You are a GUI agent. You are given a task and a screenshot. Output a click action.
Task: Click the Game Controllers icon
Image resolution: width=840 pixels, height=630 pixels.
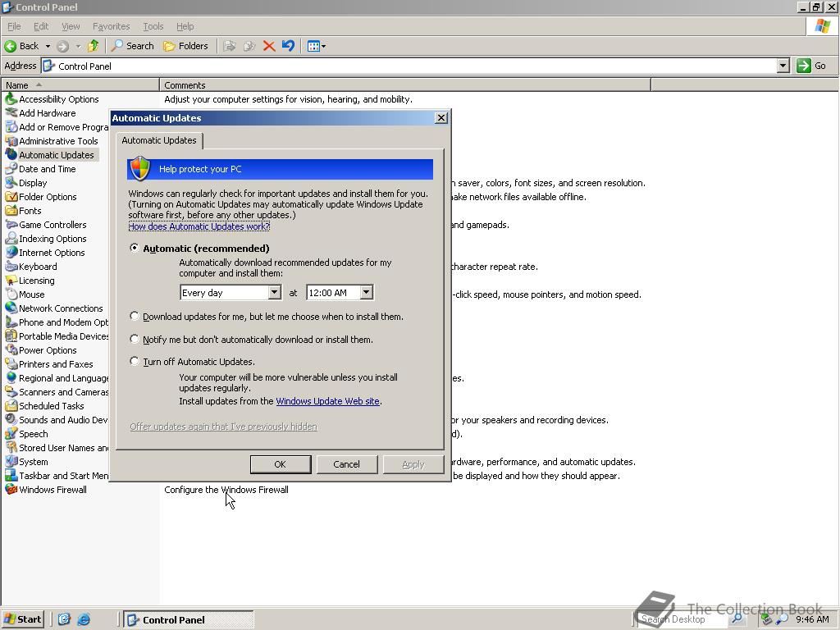[11, 225]
